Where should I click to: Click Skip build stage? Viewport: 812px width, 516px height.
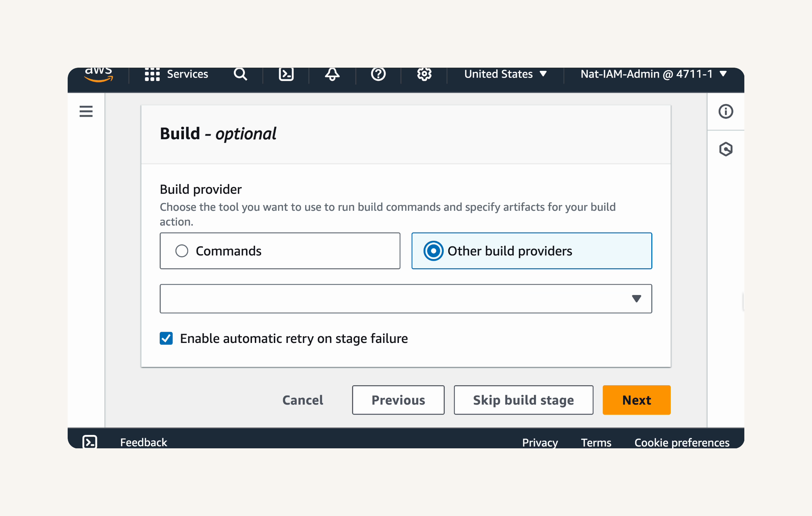523,400
